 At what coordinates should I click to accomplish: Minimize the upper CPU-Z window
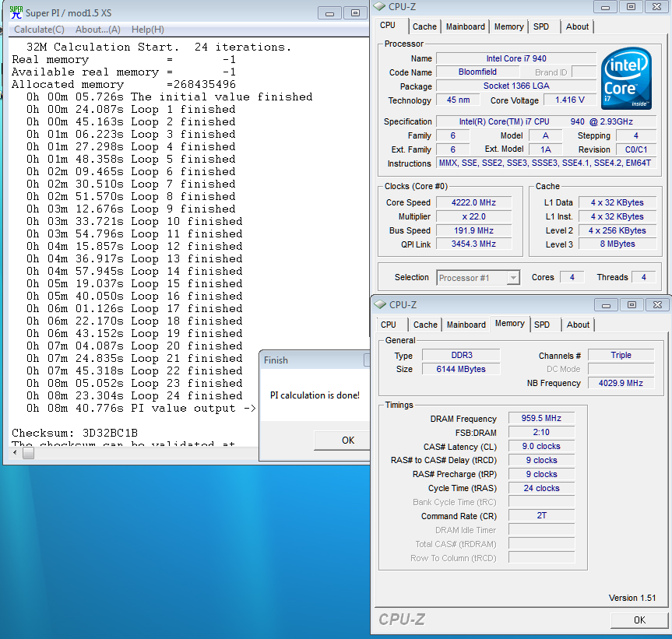[605, 7]
